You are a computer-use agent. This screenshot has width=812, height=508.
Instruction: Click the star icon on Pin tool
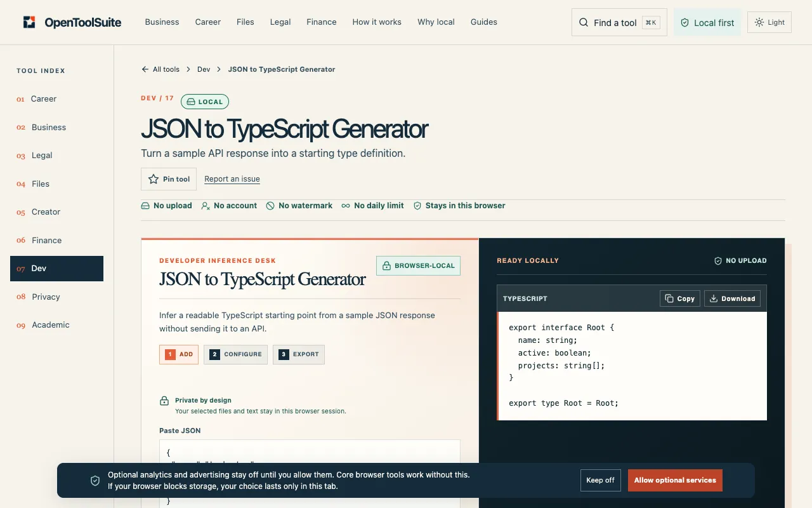coord(154,179)
